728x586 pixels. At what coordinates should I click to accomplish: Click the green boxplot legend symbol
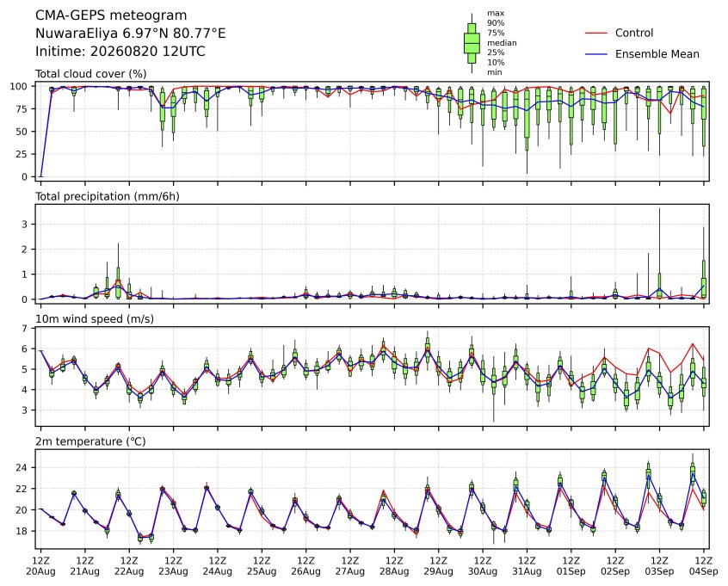click(472, 43)
